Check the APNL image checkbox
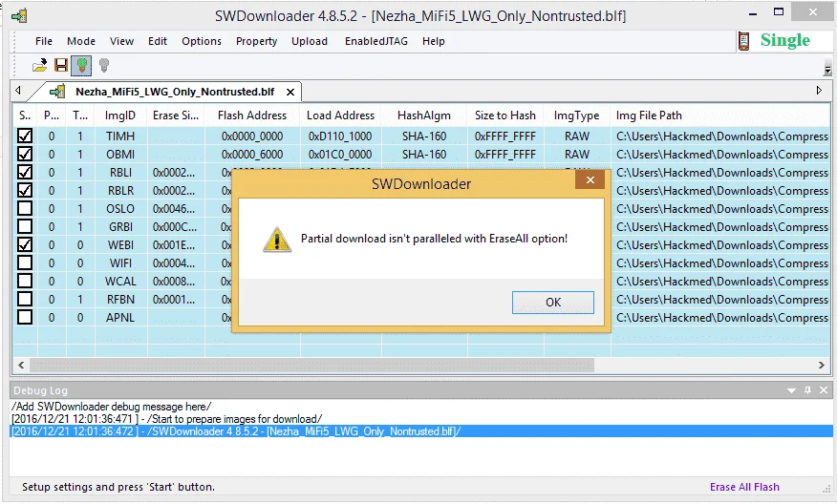Image resolution: width=837 pixels, height=504 pixels. pyautogui.click(x=25, y=317)
